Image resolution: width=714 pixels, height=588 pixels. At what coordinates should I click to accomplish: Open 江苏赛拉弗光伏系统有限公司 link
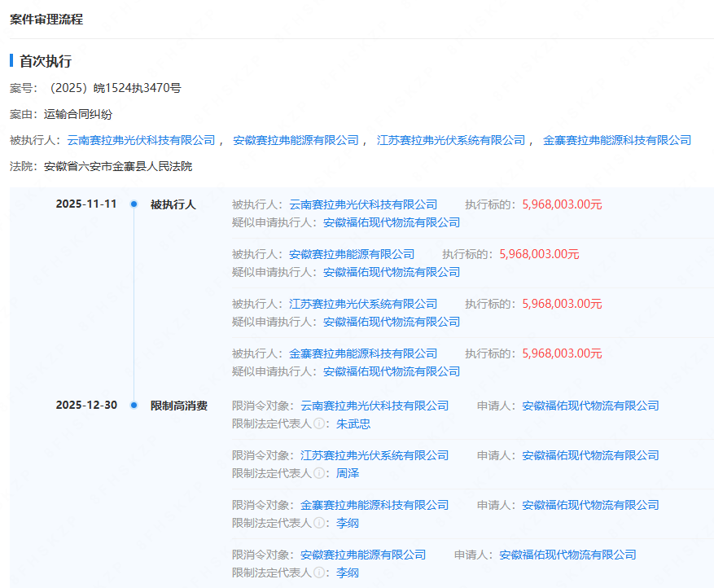pos(447,139)
